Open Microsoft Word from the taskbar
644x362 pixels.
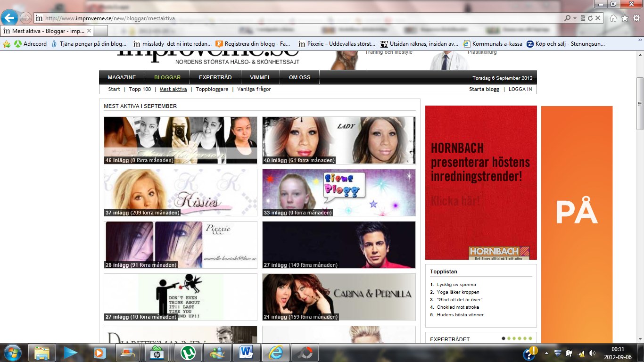coord(246,353)
